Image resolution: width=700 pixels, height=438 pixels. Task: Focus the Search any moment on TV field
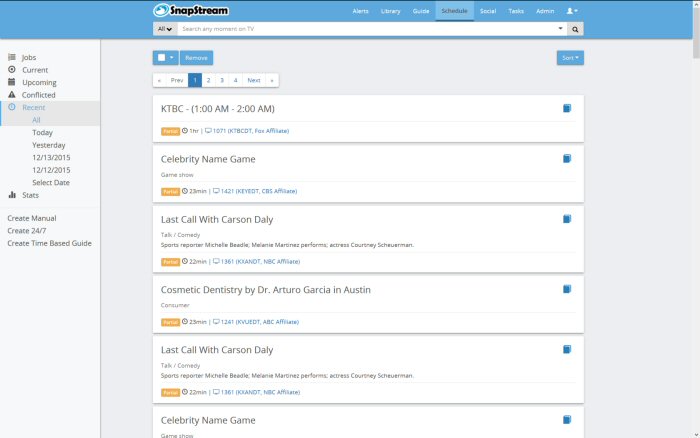tap(367, 29)
